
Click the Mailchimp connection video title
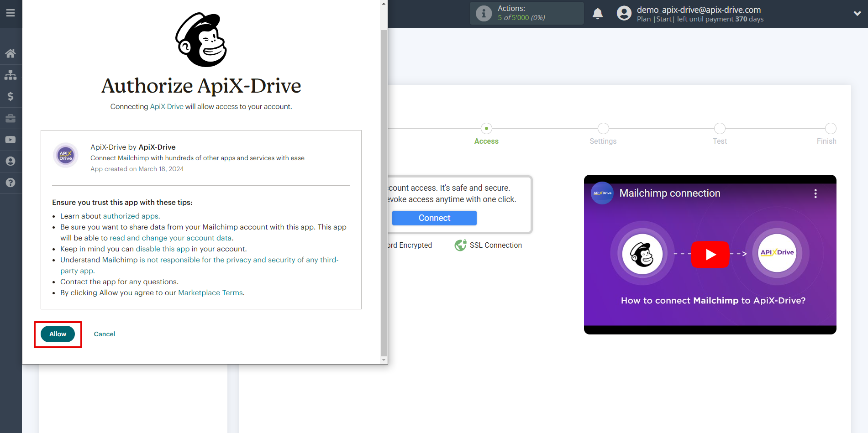(x=670, y=193)
